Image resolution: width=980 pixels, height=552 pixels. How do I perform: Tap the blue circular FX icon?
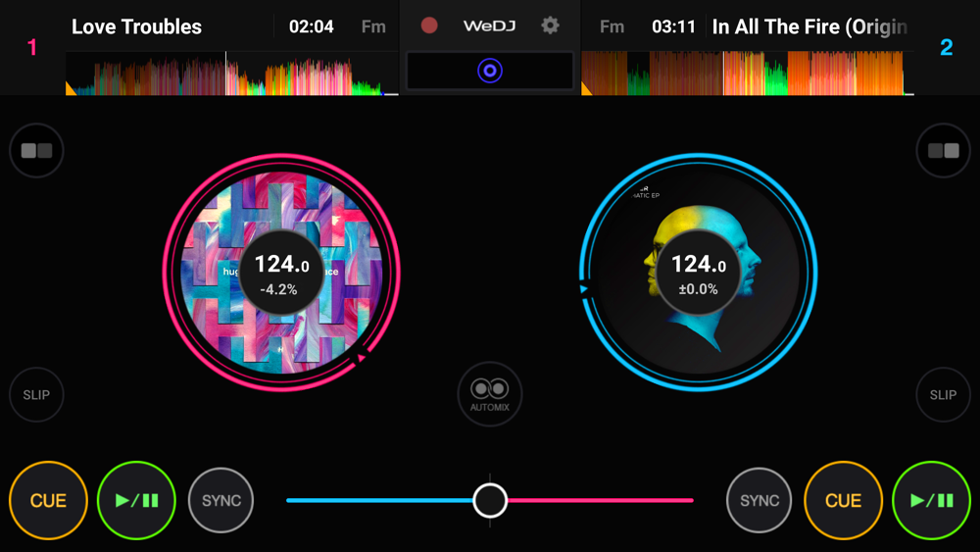click(x=490, y=71)
